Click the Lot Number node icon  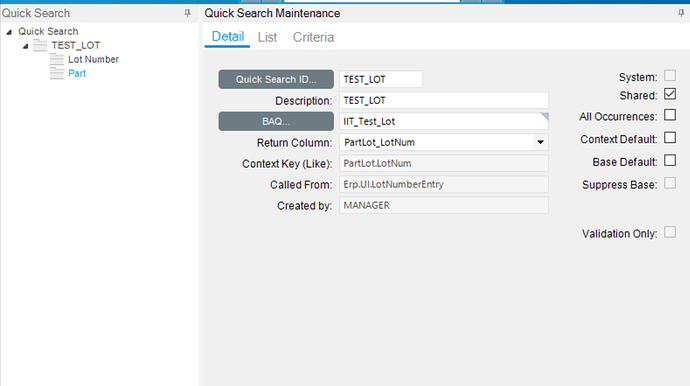(x=57, y=59)
